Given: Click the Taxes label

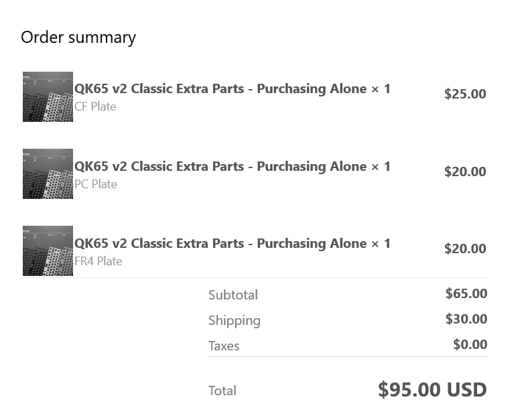Looking at the screenshot, I should pos(224,346).
